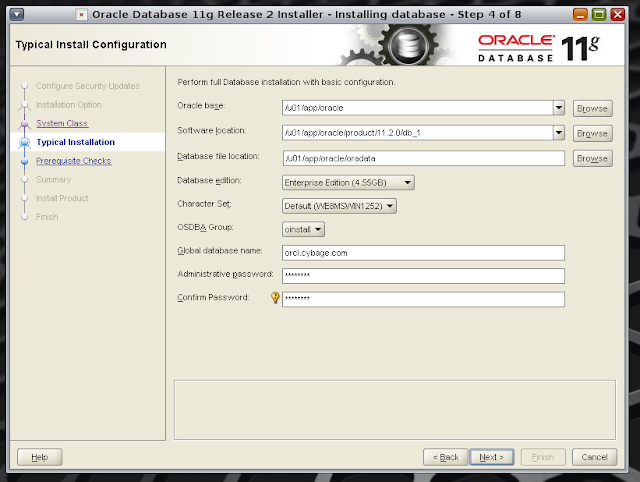The image size is (640, 482).
Task: Open the OSDBA Group dropdown
Action: click(303, 229)
